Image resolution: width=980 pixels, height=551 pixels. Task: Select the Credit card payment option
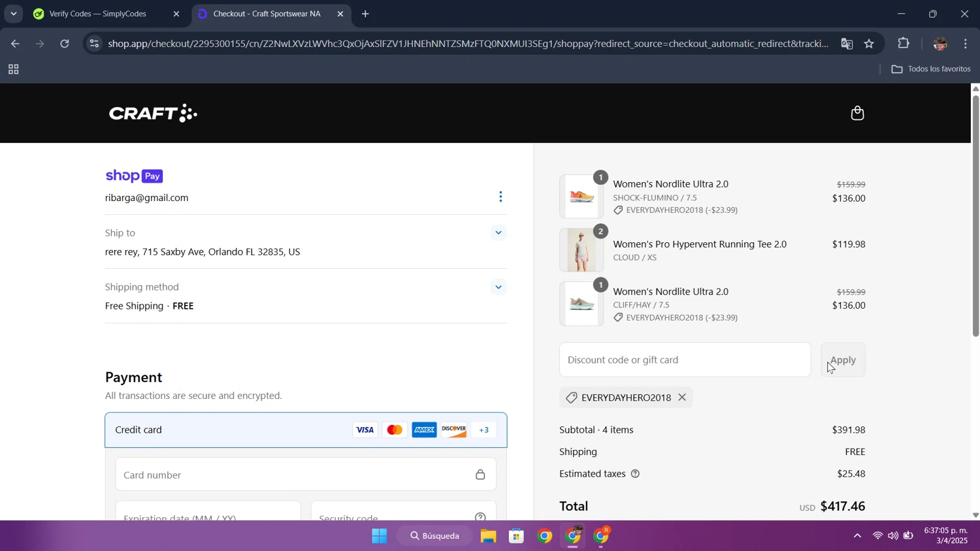pos(306,430)
